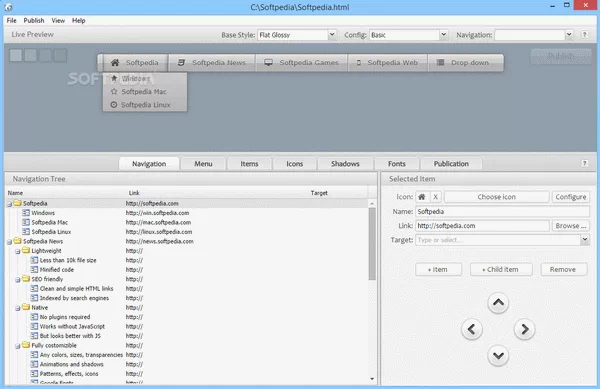Switch to the Menu tab
The width and height of the screenshot is (600, 389).
(x=203, y=164)
